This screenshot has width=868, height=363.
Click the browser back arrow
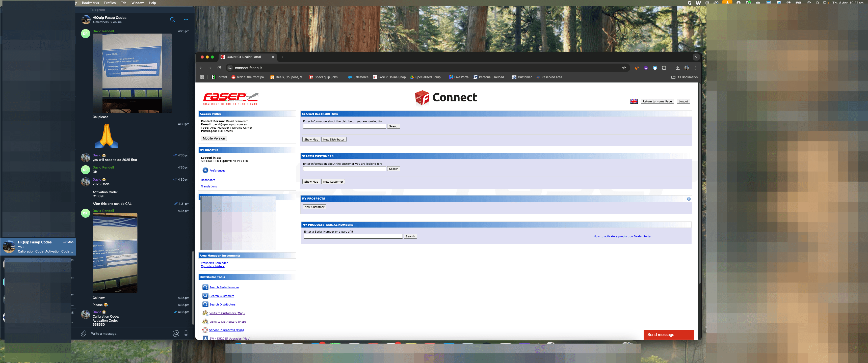coord(201,68)
